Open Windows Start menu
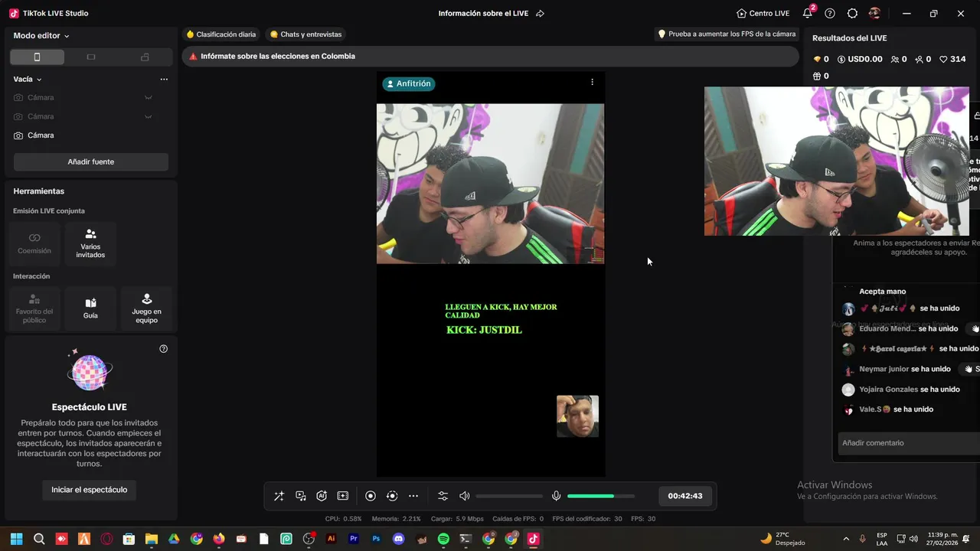The width and height of the screenshot is (980, 551). 16,539
